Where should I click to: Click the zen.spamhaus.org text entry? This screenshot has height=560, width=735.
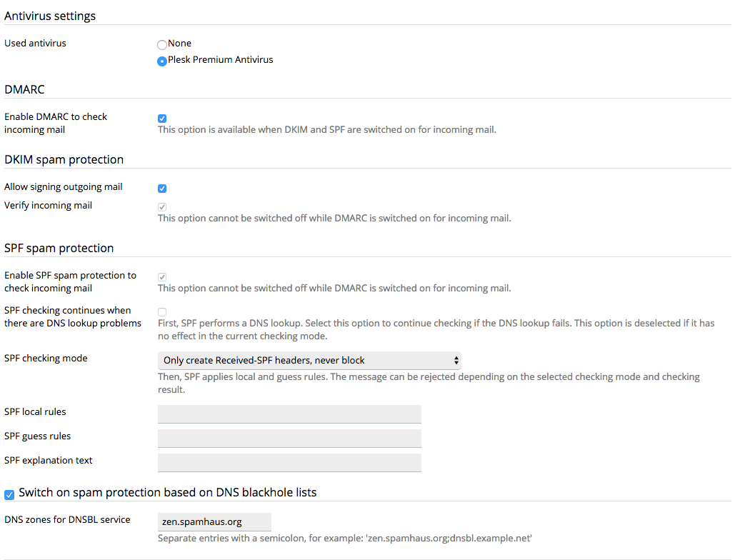[214, 521]
